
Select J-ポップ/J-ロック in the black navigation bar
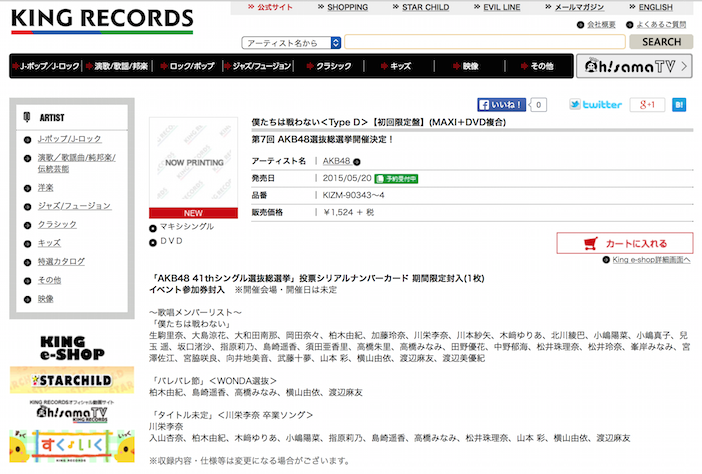coord(47,66)
